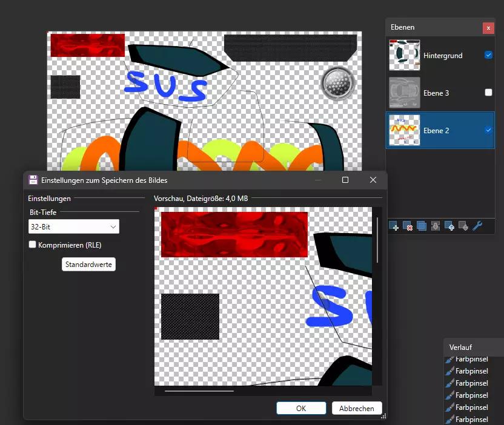This screenshot has width=504, height=425.
Task: Click the save disk icon in dialog title
Action: pyautogui.click(x=33, y=180)
